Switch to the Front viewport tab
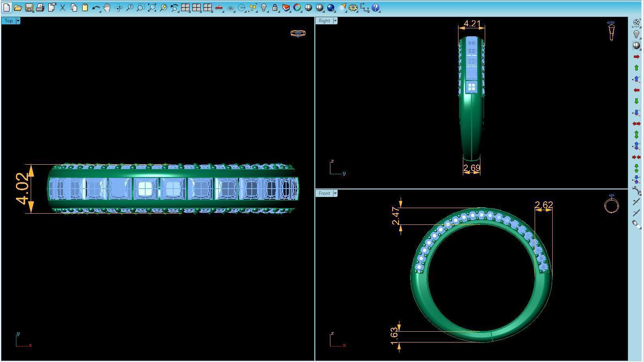 (x=324, y=193)
